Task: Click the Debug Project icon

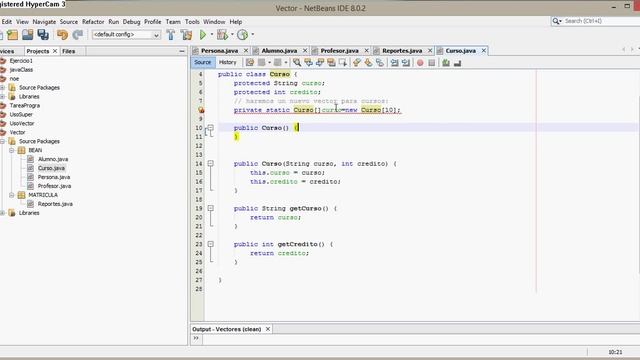Action: coord(222,35)
